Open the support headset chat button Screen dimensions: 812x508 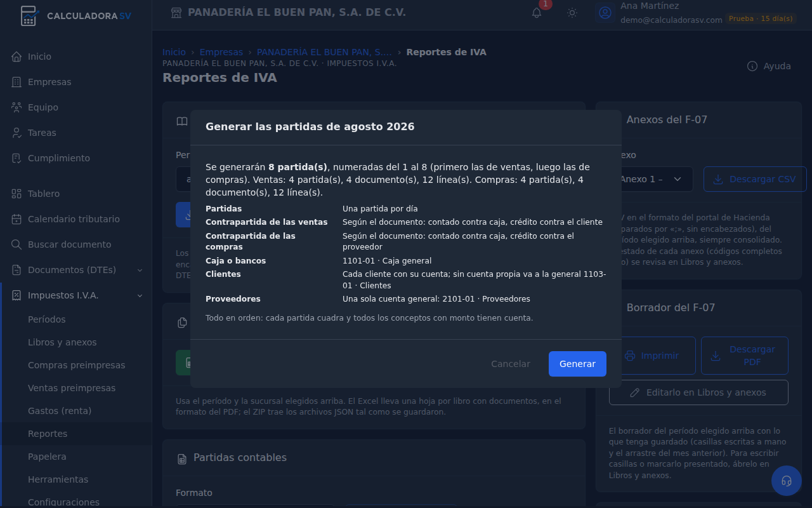[787, 481]
